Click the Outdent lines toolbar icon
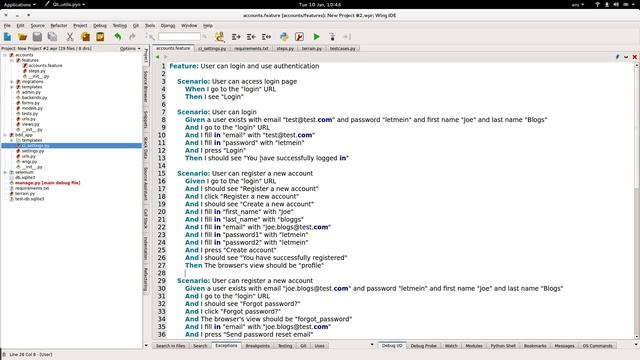 click(251, 37)
